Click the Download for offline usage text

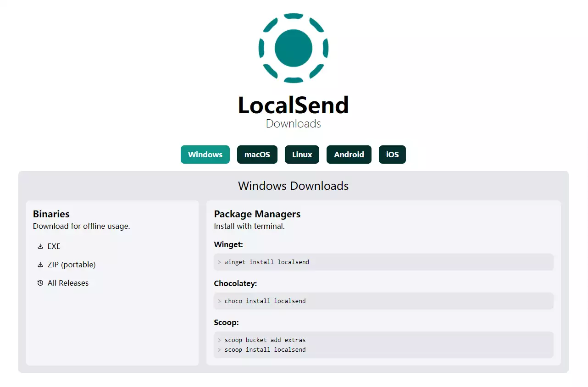click(82, 226)
